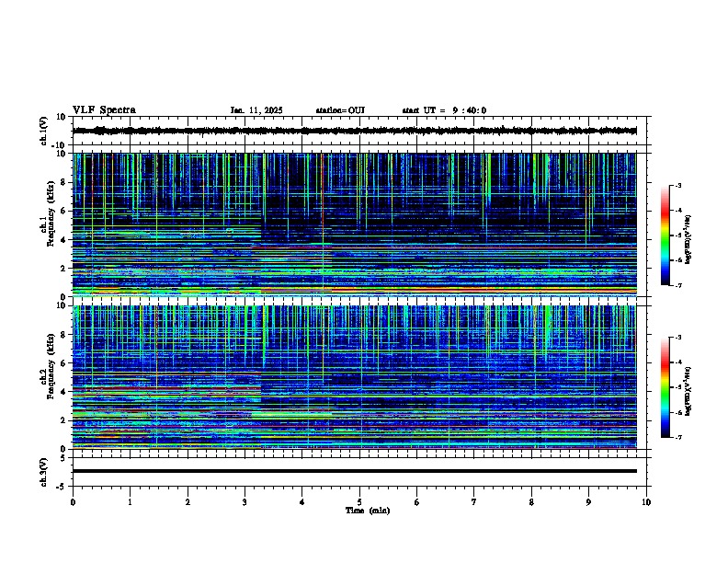The width and height of the screenshot is (728, 563).
Task: Click the log(PSD) label of ch.2 colorbar
Action: click(688, 391)
